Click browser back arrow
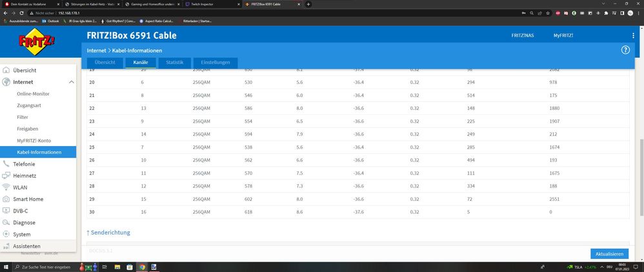Image resolution: width=644 pixels, height=272 pixels. coord(5,13)
